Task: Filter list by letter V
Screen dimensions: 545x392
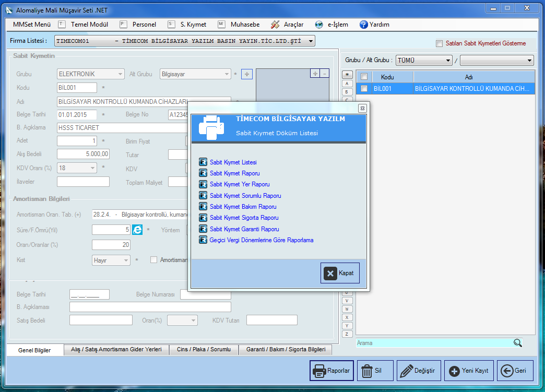Action: coord(347,301)
